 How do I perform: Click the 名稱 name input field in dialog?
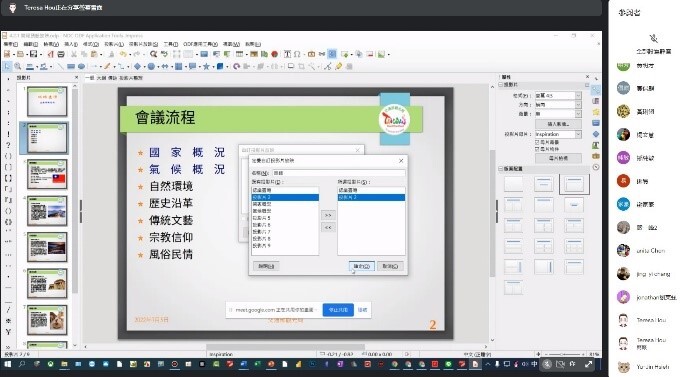coord(338,173)
